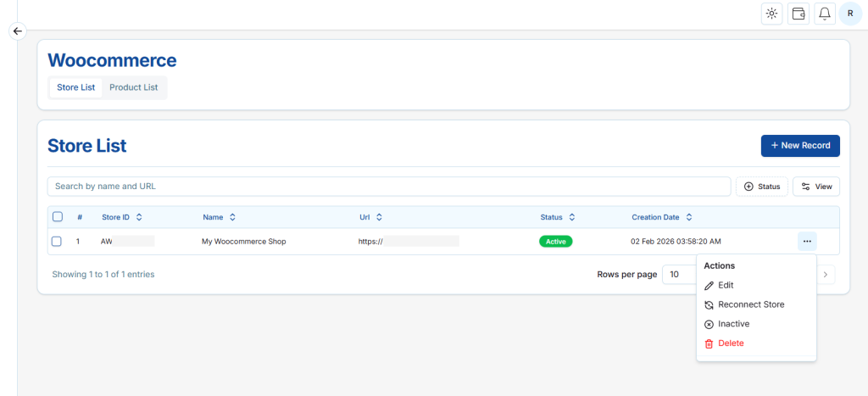
Task: Focus the search by name and URL field
Action: 388,187
